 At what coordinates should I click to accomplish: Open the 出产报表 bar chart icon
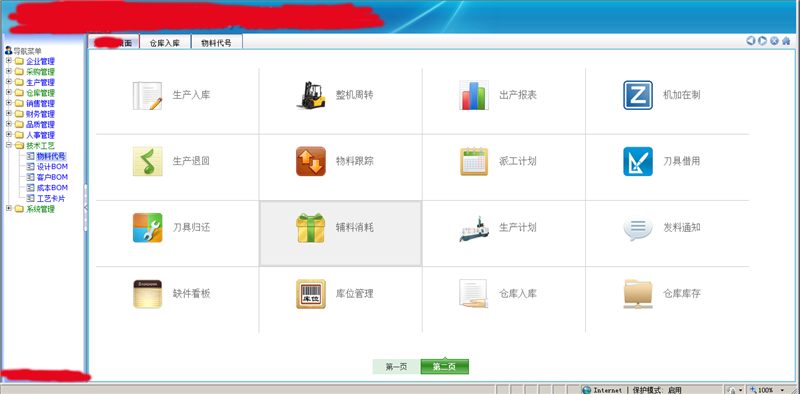(x=474, y=95)
